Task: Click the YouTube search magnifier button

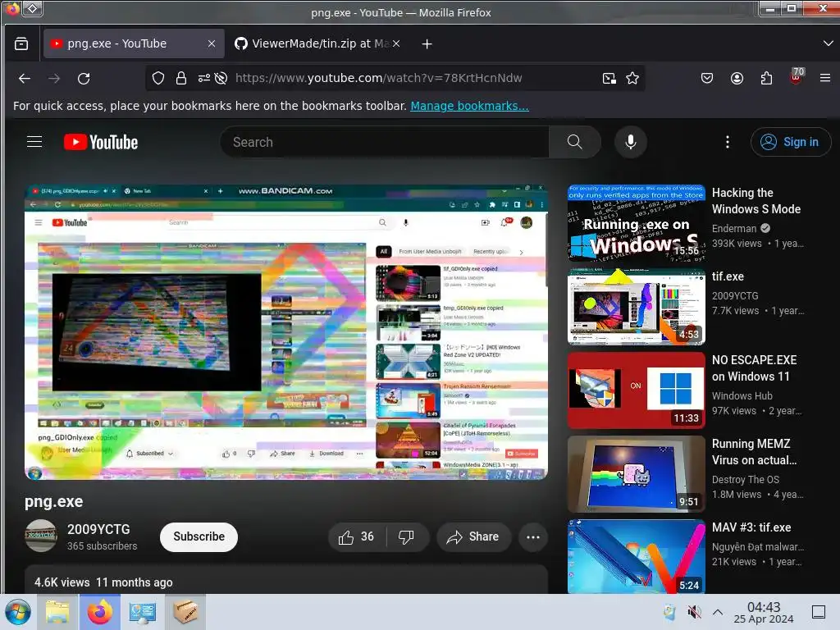Action: pos(575,142)
